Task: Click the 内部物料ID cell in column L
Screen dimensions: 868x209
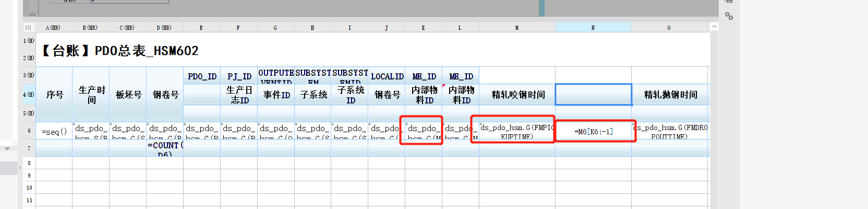Action: click(461, 95)
